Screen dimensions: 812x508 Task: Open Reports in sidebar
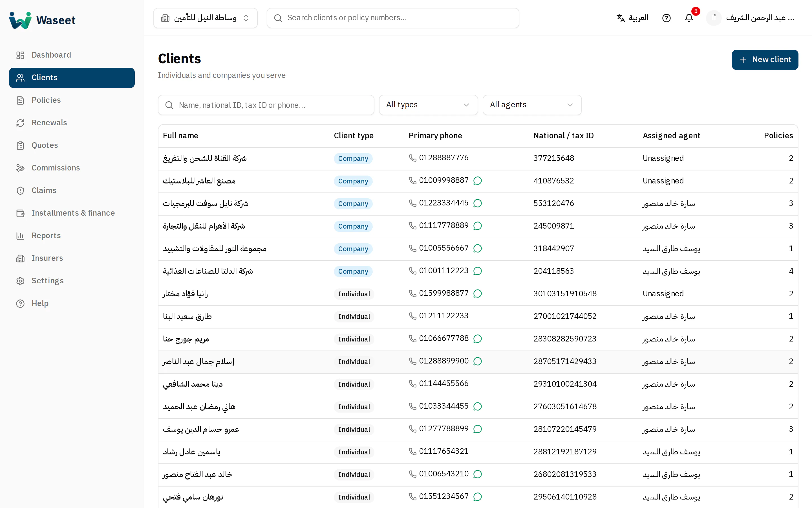point(72,236)
